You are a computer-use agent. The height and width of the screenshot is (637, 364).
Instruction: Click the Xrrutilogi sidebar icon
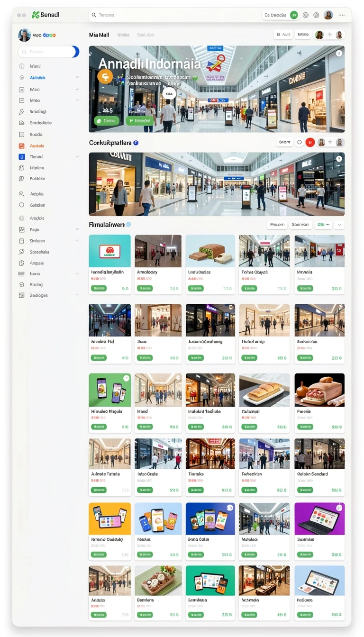21,112
